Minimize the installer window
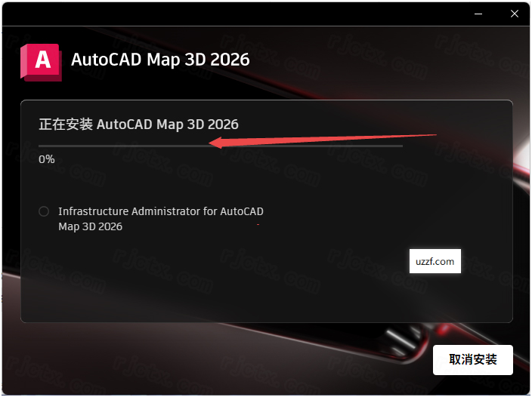Screen dimensions: 532x397 pyautogui.click(x=479, y=14)
